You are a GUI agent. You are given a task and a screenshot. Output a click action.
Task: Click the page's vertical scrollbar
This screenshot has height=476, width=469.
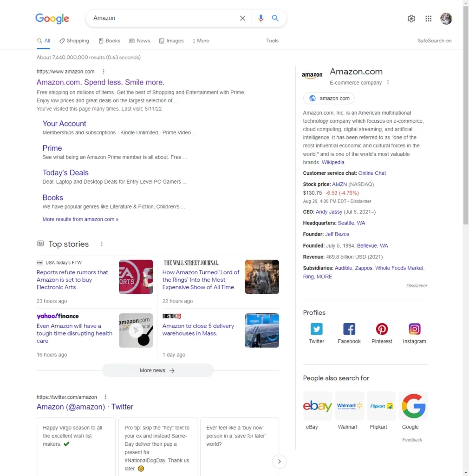coord(465,116)
